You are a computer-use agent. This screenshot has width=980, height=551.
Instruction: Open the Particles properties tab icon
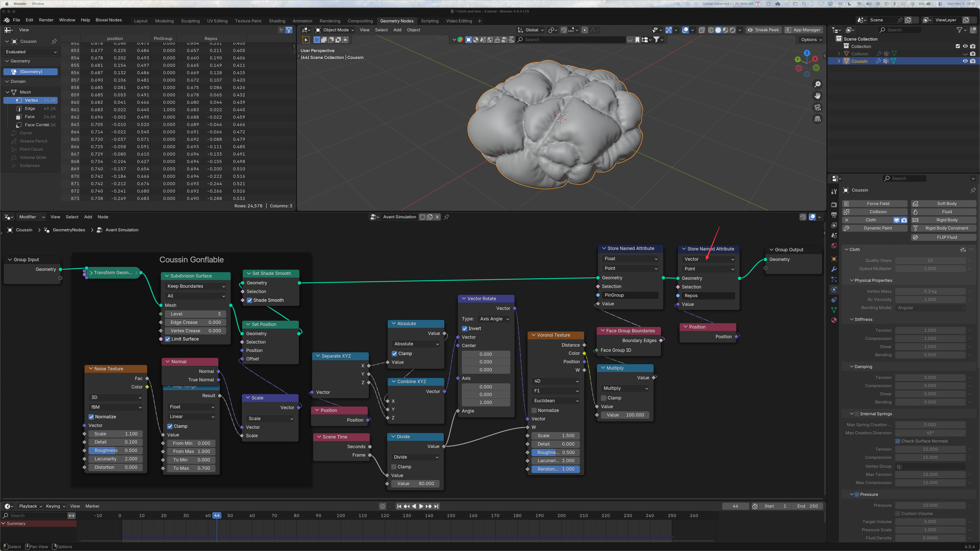click(834, 280)
